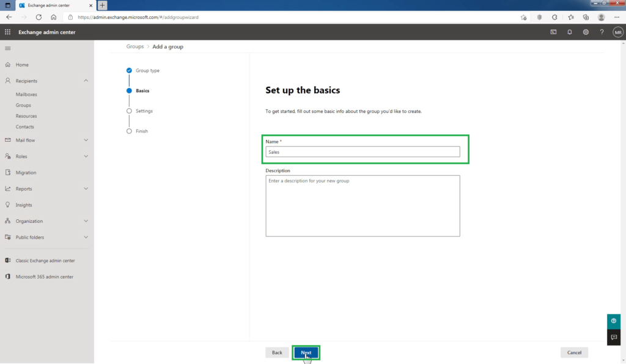Open a new browser tab
626x364 pixels.
(102, 5)
